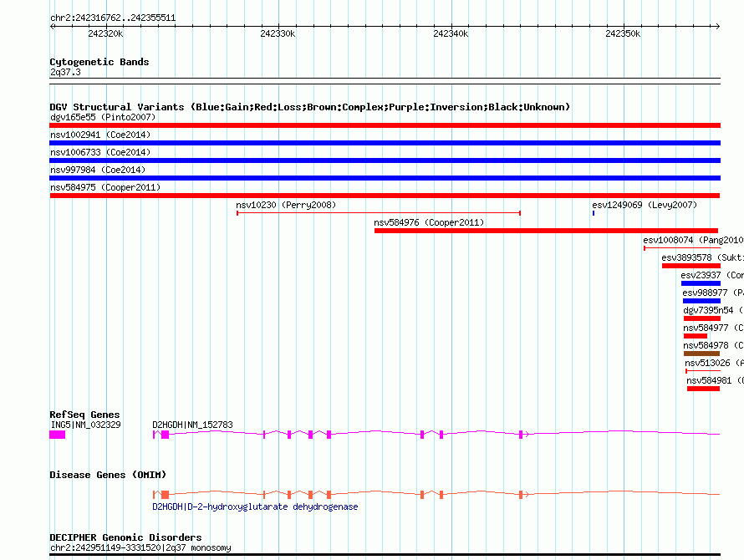
Task: Click the esv1008074 (Pang2010) thin red line
Action: pos(682,248)
